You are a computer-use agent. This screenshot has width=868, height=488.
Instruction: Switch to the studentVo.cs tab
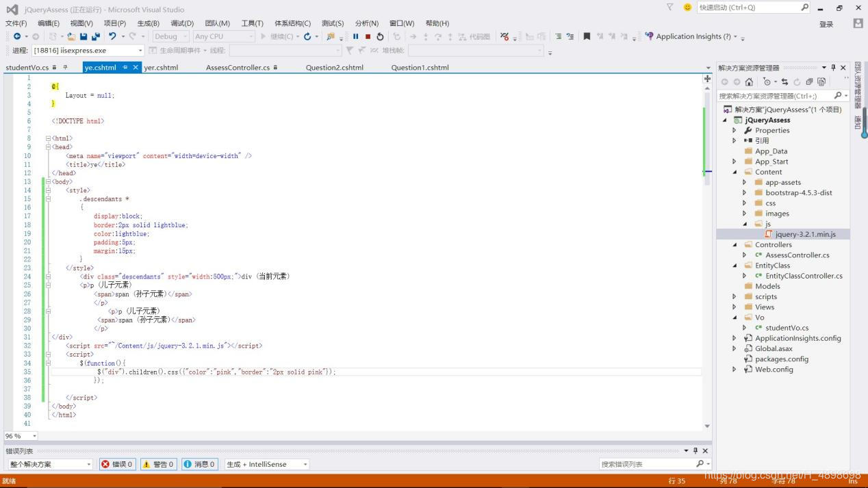pyautogui.click(x=27, y=68)
